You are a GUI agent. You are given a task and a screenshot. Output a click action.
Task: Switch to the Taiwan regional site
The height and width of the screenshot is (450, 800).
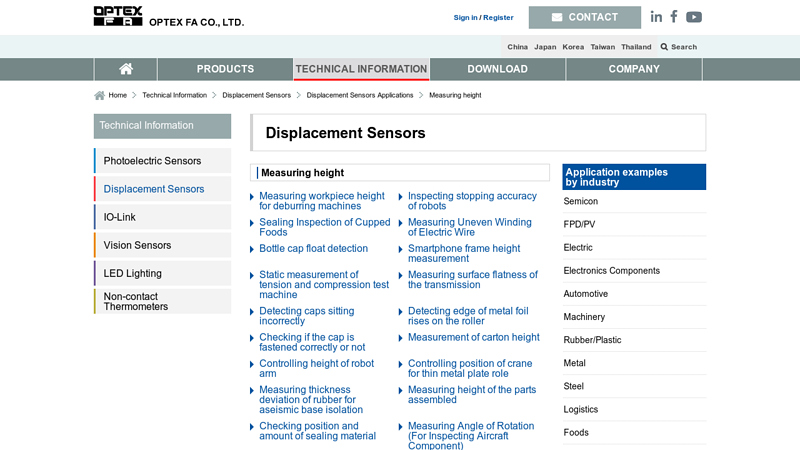pyautogui.click(x=603, y=47)
